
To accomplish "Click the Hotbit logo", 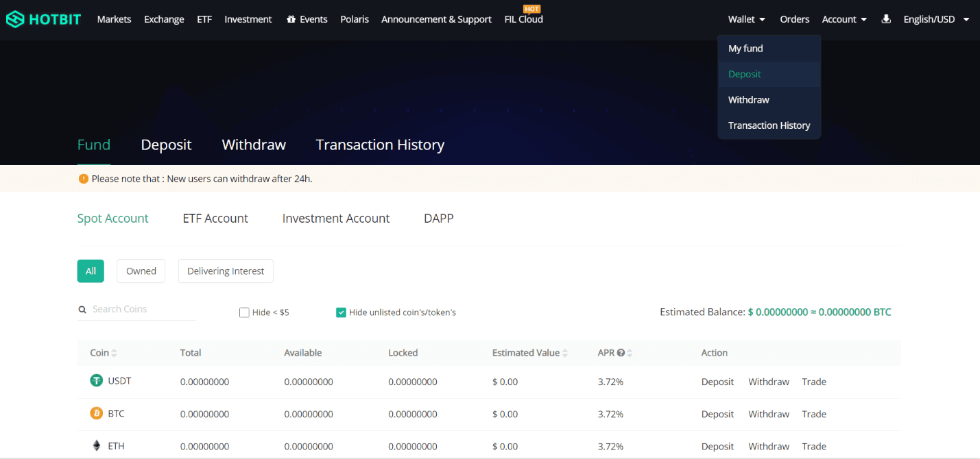I will tap(43, 19).
